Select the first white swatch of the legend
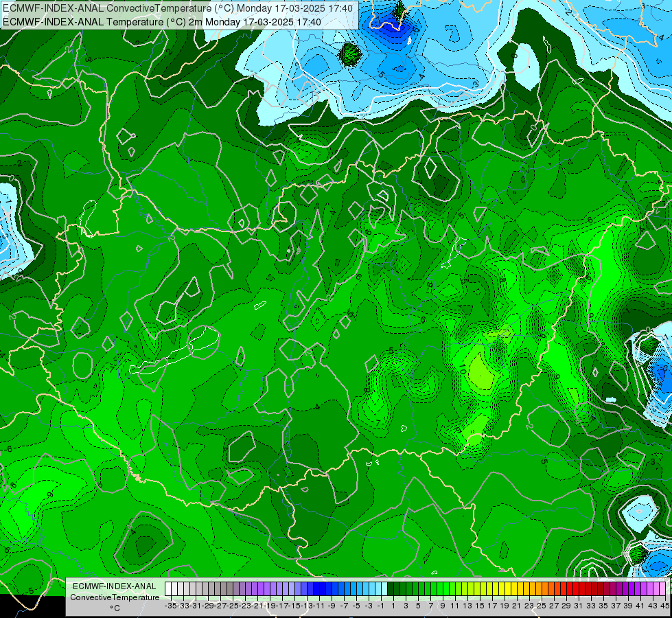This screenshot has height=618, width=672. (168, 589)
